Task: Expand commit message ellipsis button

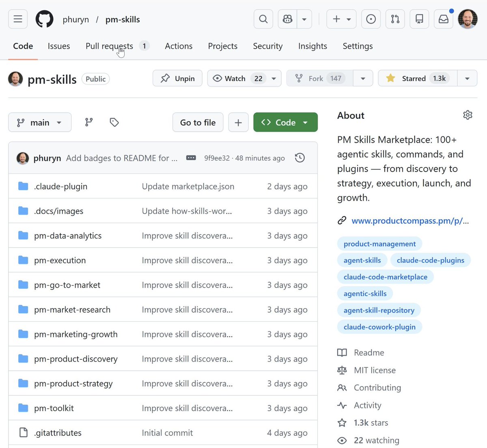Action: tap(191, 158)
